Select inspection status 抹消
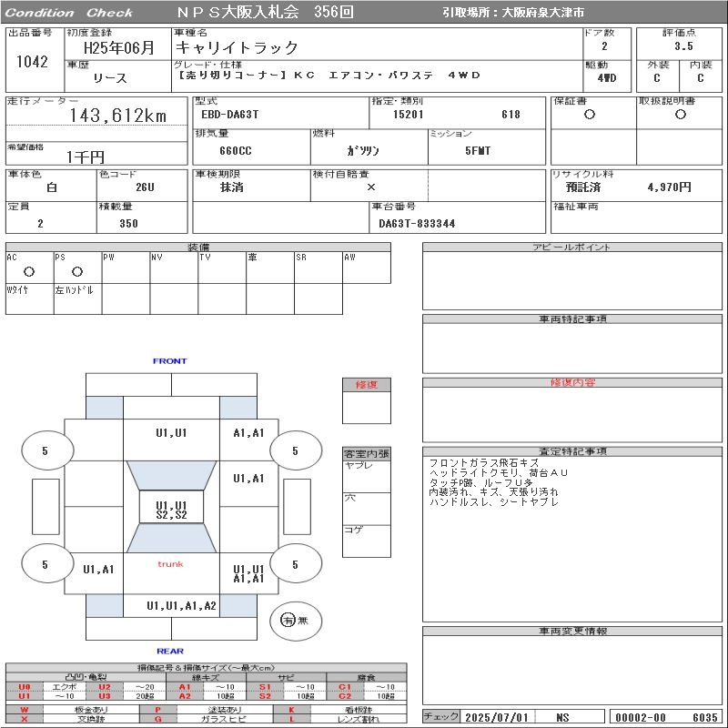Image resolution: width=728 pixels, height=728 pixels. 232,187
